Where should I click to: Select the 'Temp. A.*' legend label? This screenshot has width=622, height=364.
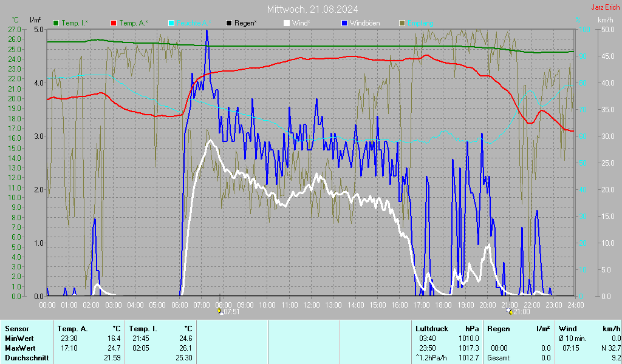coord(133,24)
